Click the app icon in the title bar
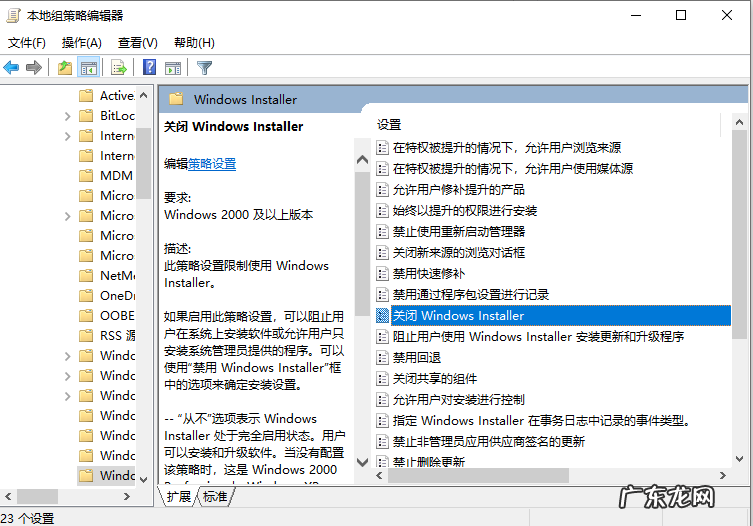The width and height of the screenshot is (753, 526). pos(13,15)
